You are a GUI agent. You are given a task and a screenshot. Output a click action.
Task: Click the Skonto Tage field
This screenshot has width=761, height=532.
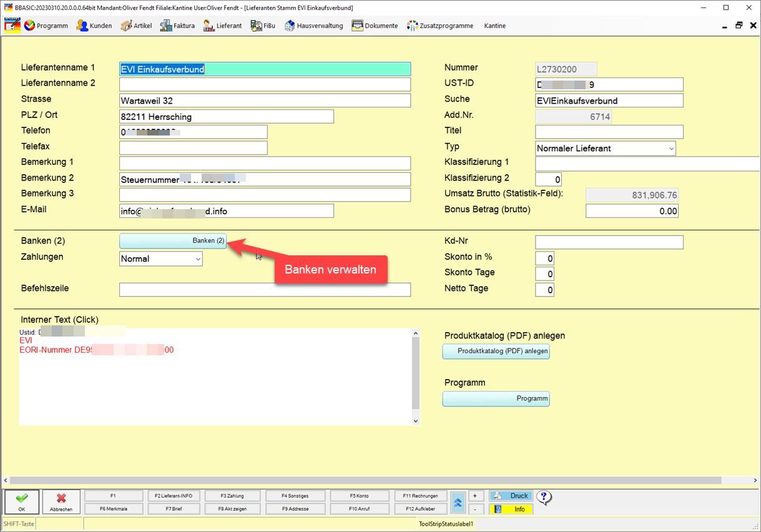coord(544,274)
